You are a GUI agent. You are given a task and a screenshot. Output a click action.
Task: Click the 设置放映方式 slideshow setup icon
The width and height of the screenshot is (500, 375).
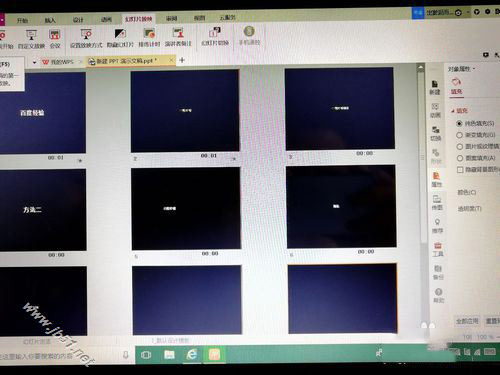(86, 34)
